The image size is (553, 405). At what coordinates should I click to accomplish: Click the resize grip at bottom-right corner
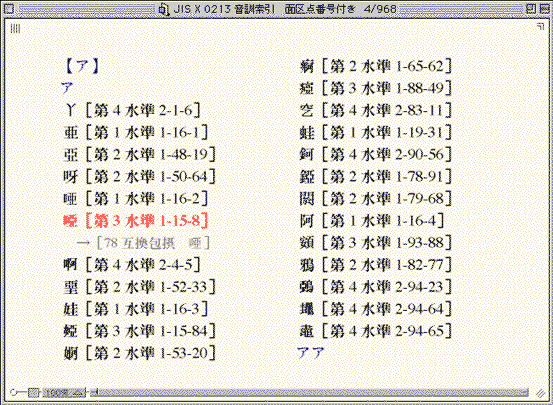(x=540, y=393)
